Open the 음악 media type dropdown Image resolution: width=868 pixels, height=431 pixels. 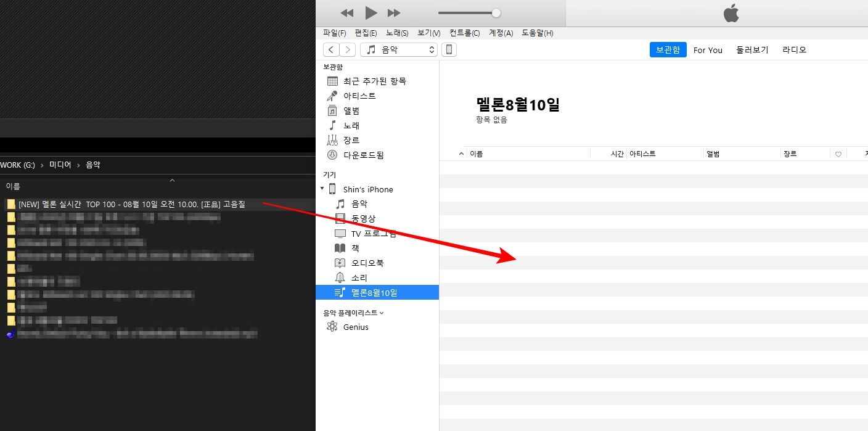[x=399, y=50]
